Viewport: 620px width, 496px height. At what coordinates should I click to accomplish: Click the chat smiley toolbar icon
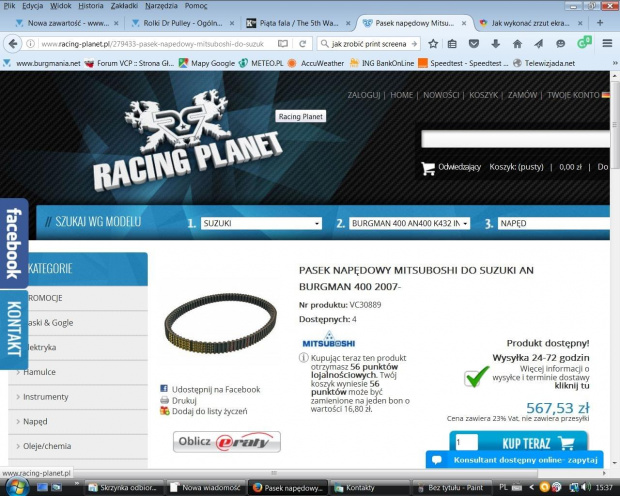(560, 44)
